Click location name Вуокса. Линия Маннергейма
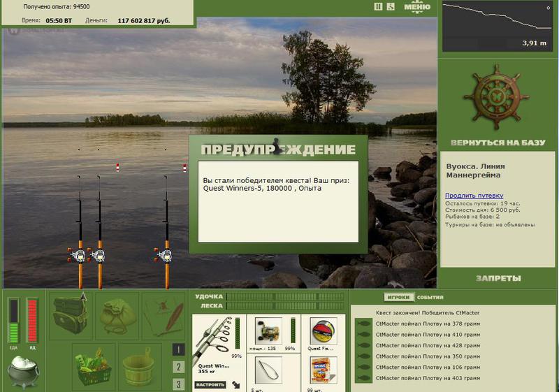Viewport: 559px width, 392px height. coord(476,170)
